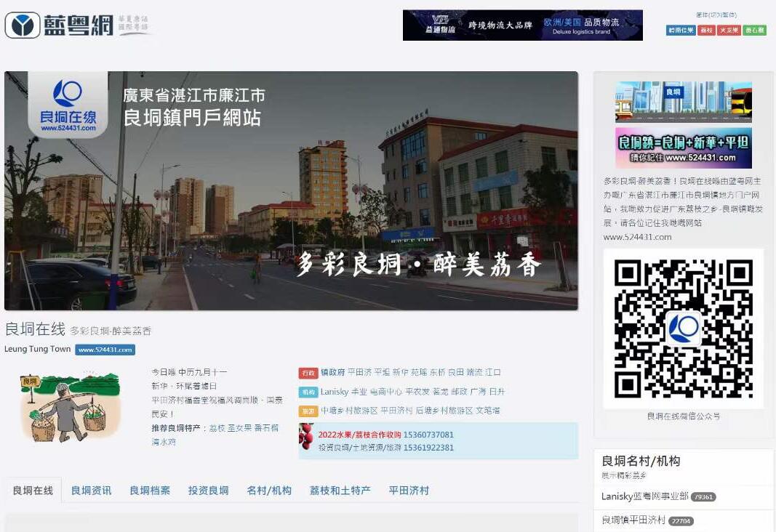Viewport: 776px width, 532px height.
Task: Click the logistics advertisement banner at top
Action: [x=522, y=25]
